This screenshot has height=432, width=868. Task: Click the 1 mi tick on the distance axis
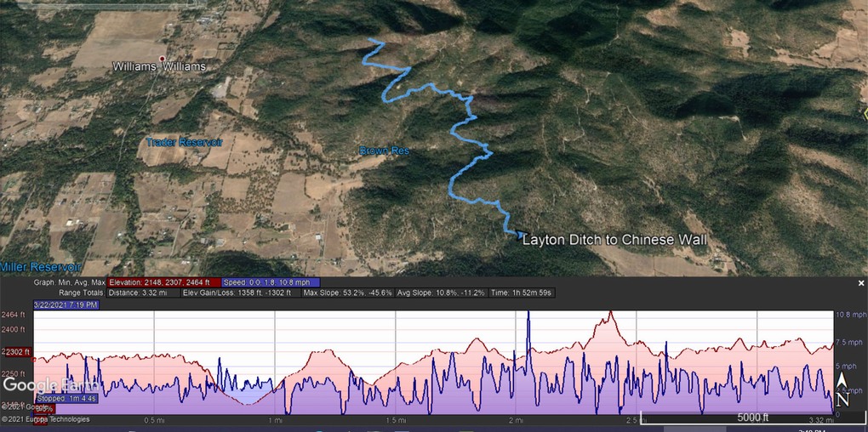[275, 420]
